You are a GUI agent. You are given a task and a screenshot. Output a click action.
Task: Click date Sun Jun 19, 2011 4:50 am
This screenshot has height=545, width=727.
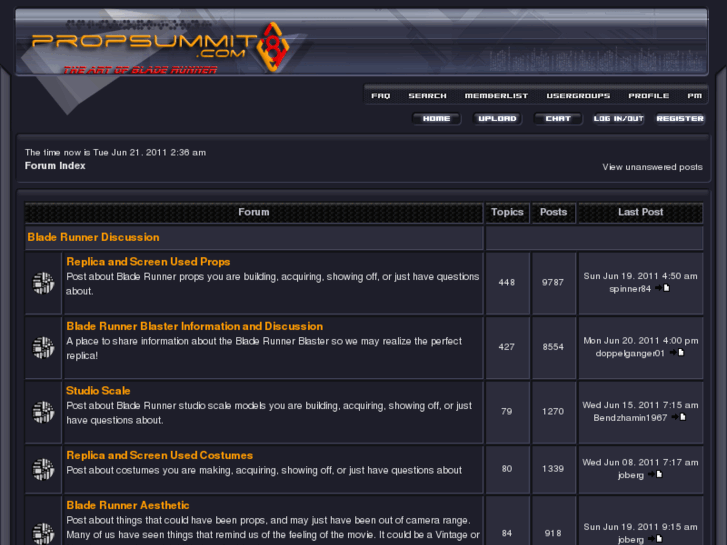pos(640,276)
